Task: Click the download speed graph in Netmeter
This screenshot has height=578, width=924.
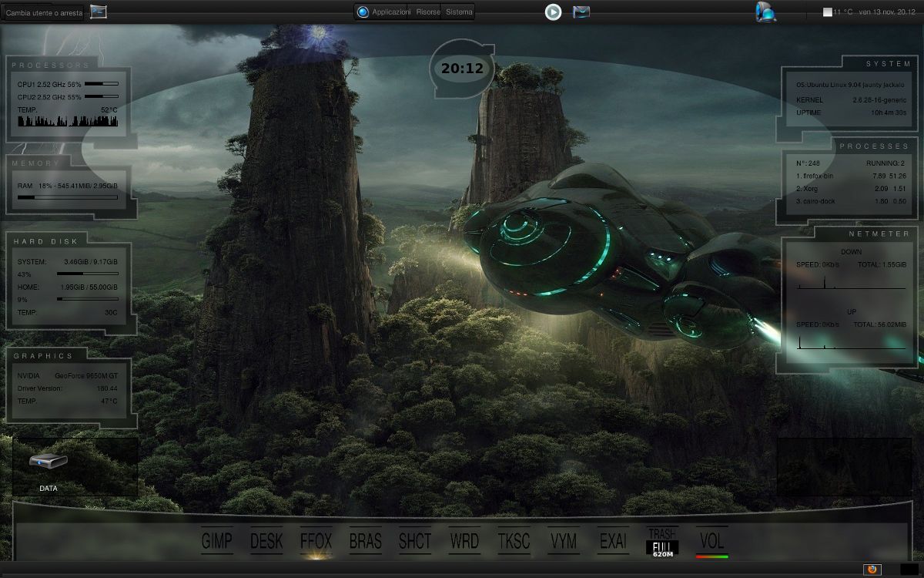Action: pyautogui.click(x=851, y=282)
